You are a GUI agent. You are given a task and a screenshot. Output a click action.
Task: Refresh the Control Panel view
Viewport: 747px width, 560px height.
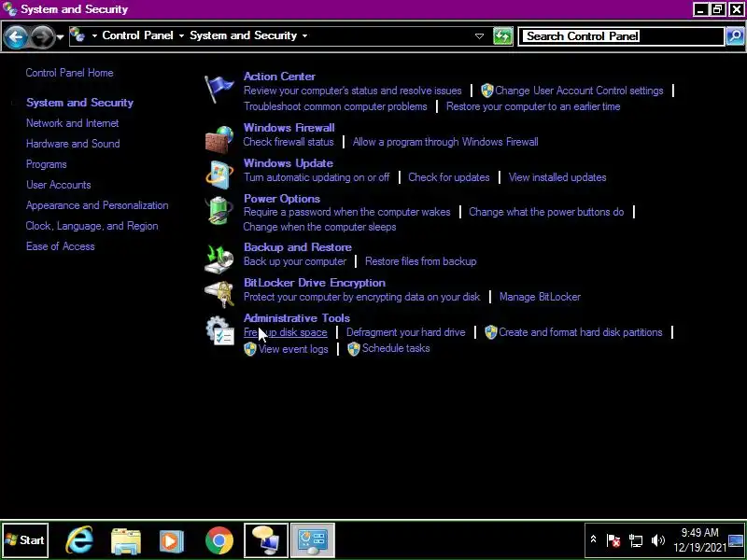click(x=502, y=36)
